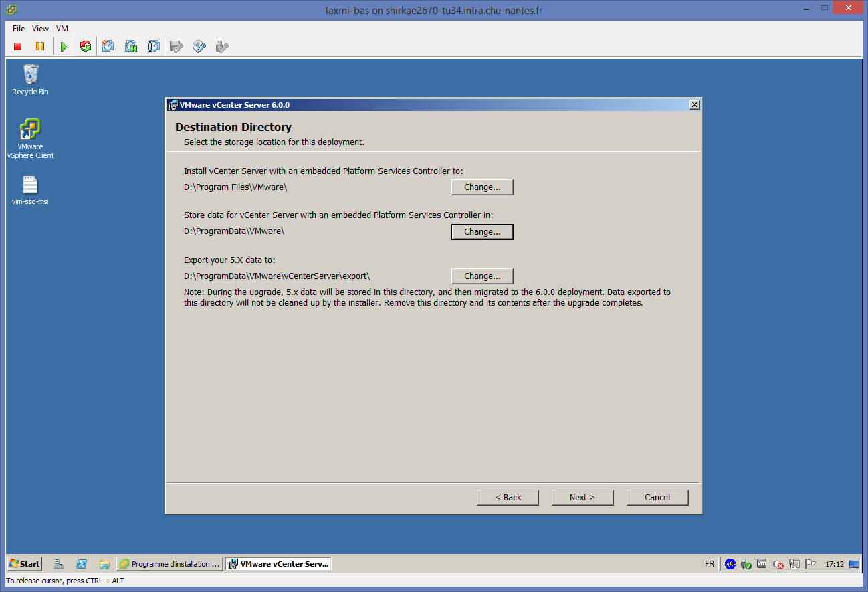
Task: Open the snapshot manager icon
Action: click(x=153, y=46)
